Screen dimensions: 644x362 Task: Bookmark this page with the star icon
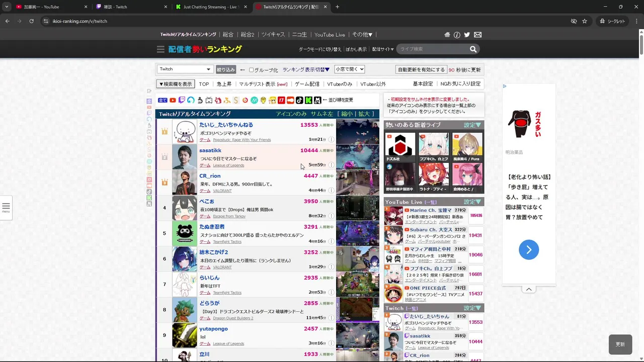[585, 21]
